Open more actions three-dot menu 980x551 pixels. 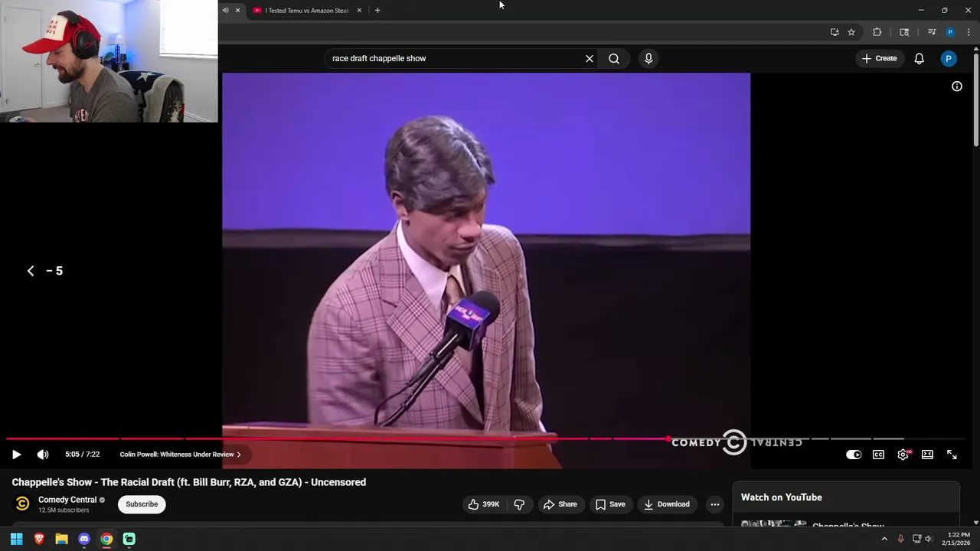click(714, 504)
